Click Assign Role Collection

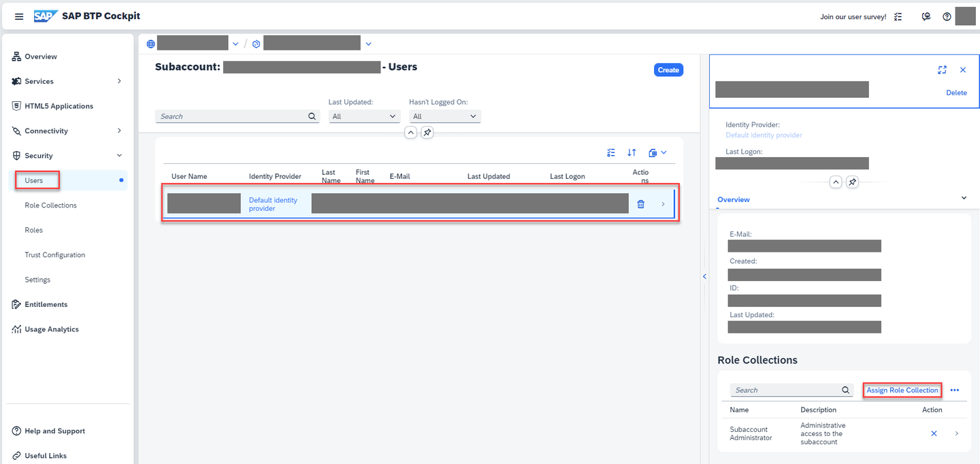tap(902, 390)
